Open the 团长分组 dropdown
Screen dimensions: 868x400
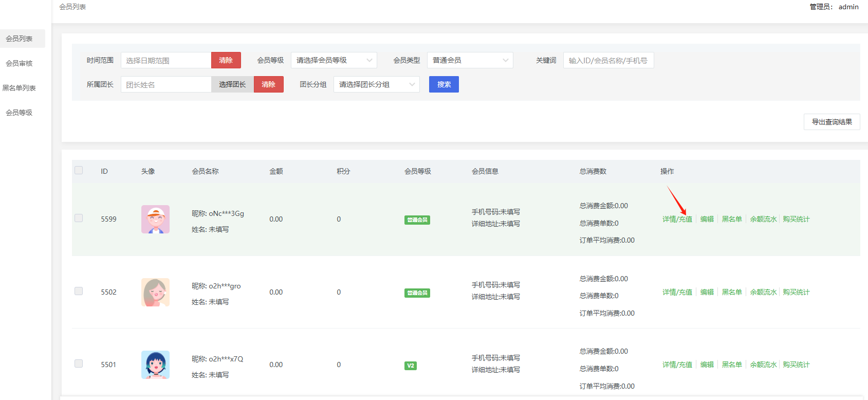[x=376, y=84]
